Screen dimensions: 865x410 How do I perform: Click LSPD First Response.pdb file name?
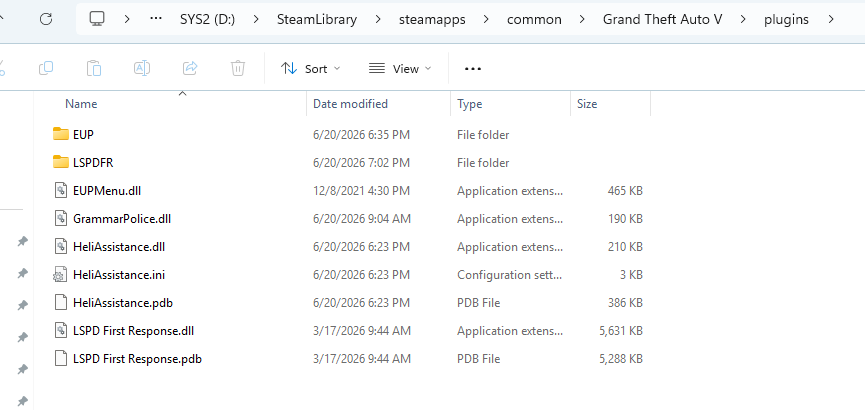click(x=137, y=359)
